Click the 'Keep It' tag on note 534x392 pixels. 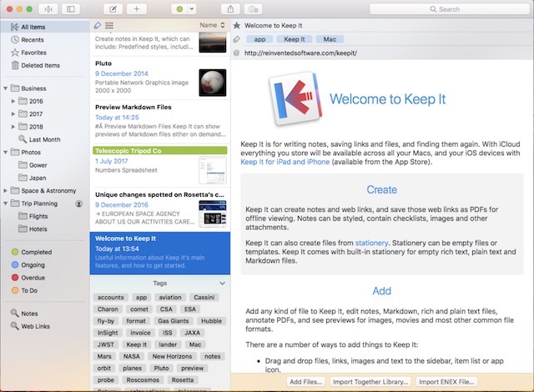coord(295,39)
